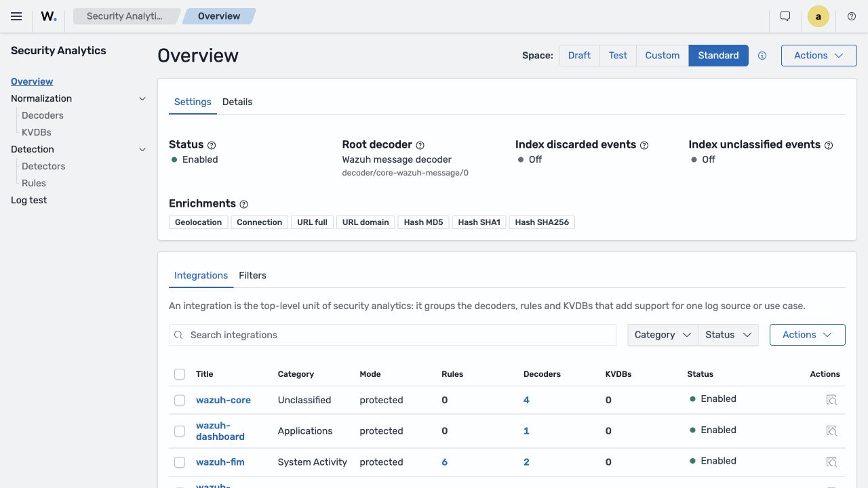Click the Hash SHA1 enrichment badge

click(479, 222)
